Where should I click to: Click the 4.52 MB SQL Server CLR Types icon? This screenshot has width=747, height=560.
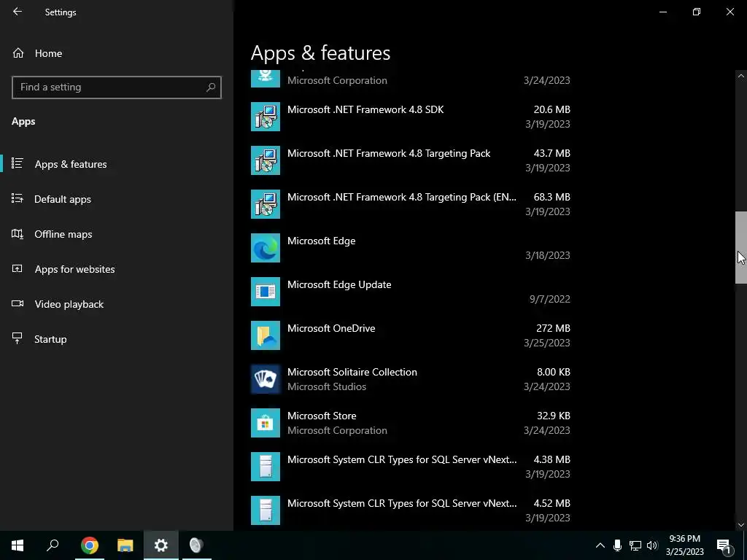coord(266,510)
